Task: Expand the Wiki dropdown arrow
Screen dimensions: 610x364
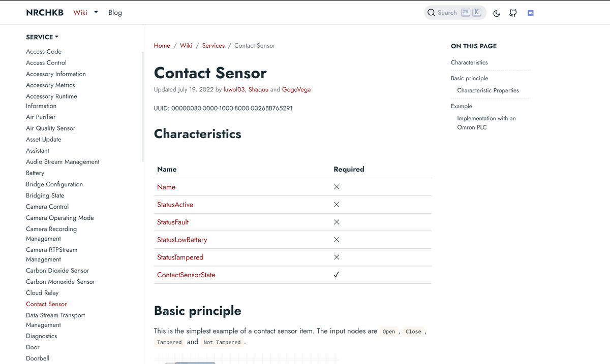Action: [96, 13]
